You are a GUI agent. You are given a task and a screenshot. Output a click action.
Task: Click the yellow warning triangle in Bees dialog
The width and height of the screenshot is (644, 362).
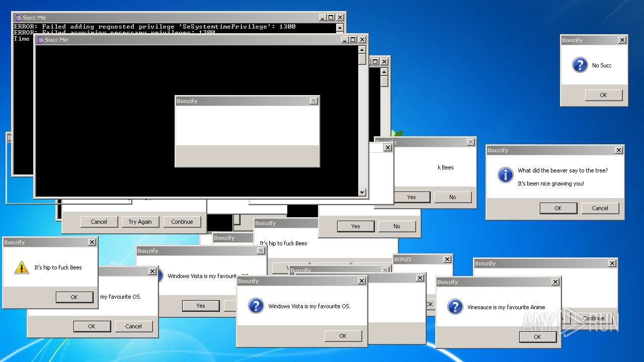point(22,267)
